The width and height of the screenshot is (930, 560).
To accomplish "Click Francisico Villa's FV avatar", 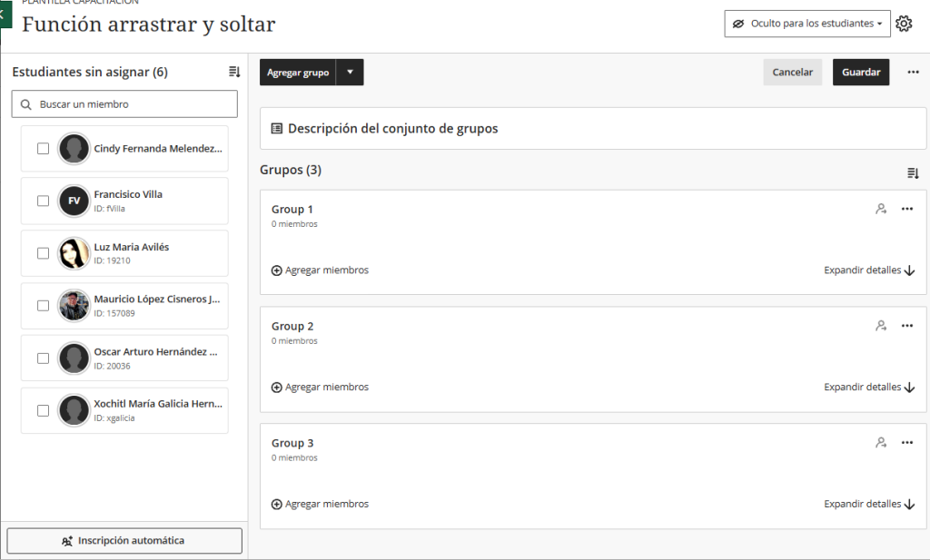I will pyautogui.click(x=74, y=201).
